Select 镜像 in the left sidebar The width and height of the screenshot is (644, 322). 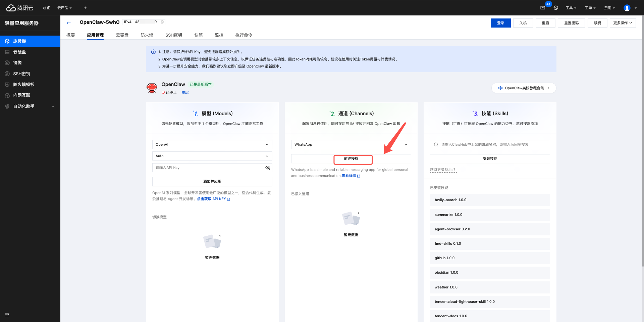(17, 63)
